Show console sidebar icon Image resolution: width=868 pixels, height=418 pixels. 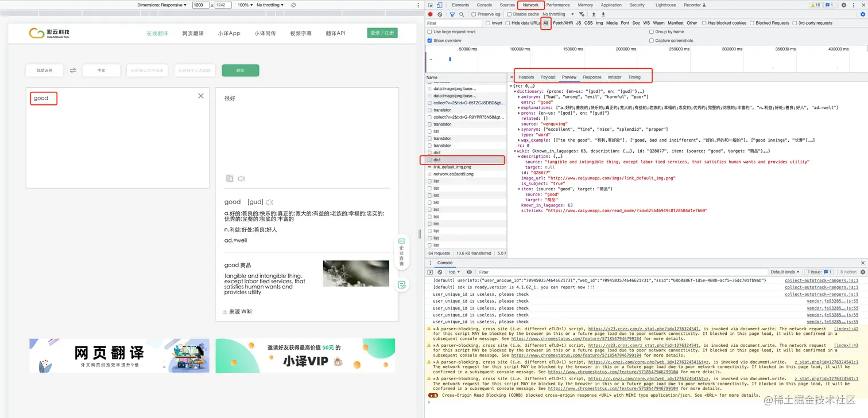coord(431,272)
